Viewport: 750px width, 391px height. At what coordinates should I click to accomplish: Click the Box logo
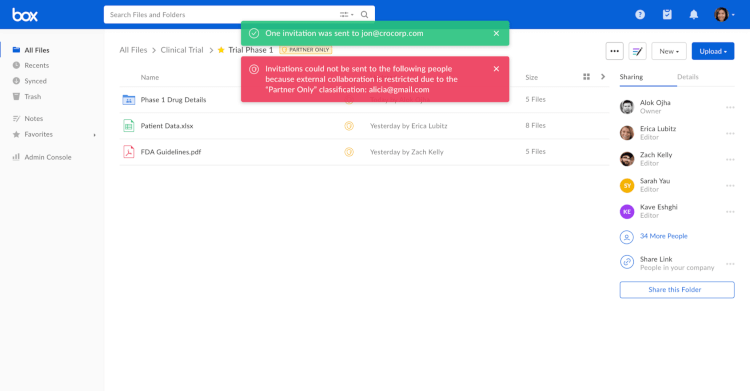tap(25, 15)
